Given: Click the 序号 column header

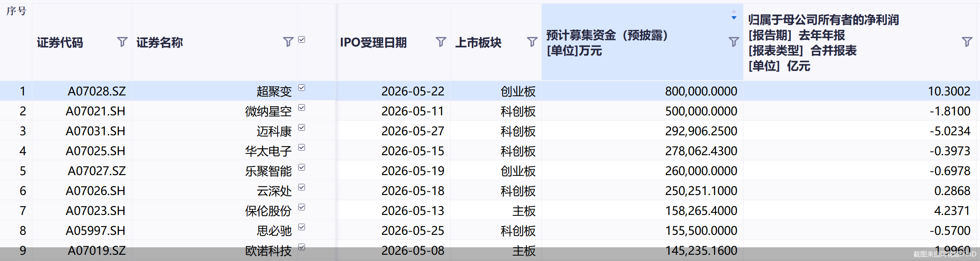Looking at the screenshot, I should coord(16,11).
